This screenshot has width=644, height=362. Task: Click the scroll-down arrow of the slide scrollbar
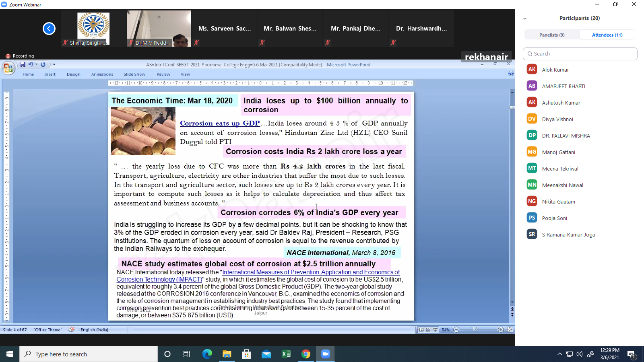(512, 302)
